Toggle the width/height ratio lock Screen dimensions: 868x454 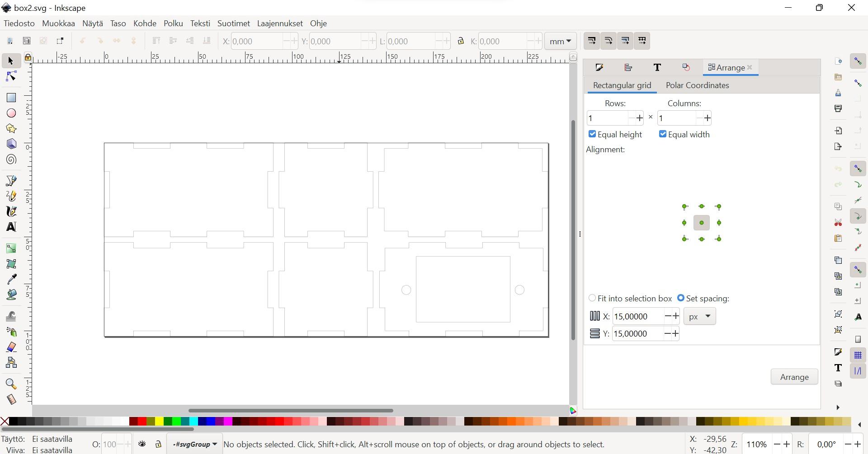click(x=461, y=41)
